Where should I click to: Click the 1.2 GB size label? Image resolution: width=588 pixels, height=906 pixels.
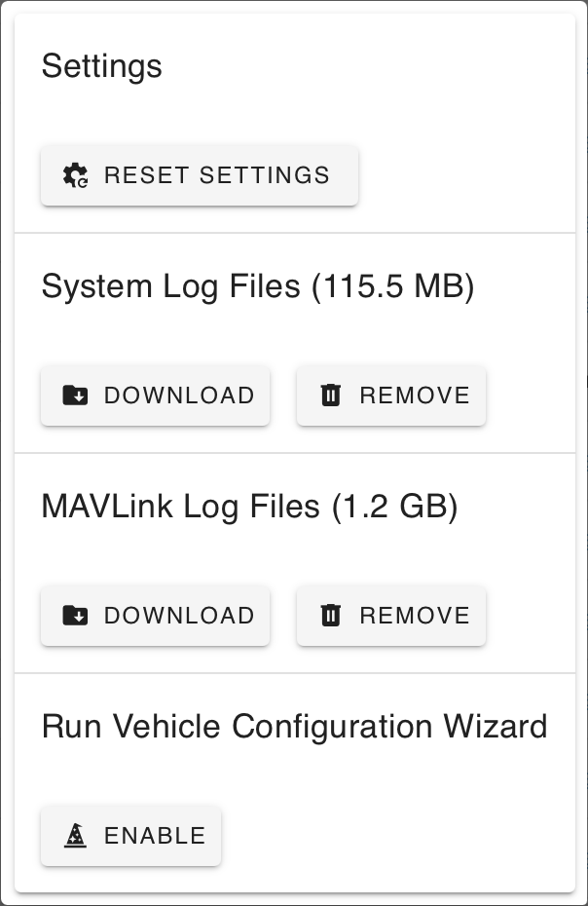[x=394, y=508]
